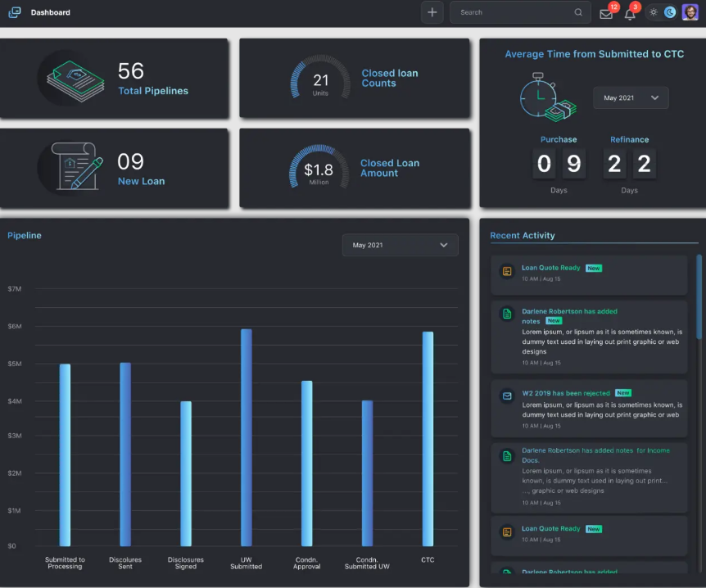Open the first Loan Quote Ready activity

(x=589, y=274)
